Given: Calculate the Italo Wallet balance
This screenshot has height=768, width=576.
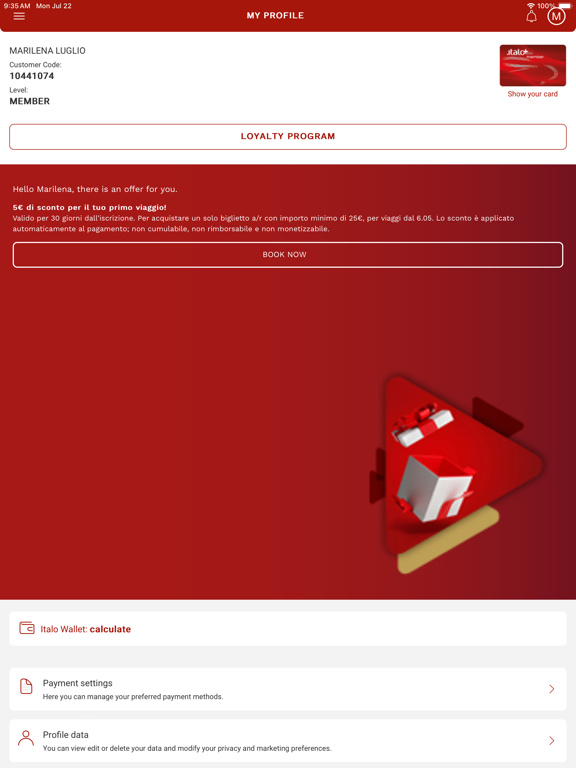Looking at the screenshot, I should 110,629.
